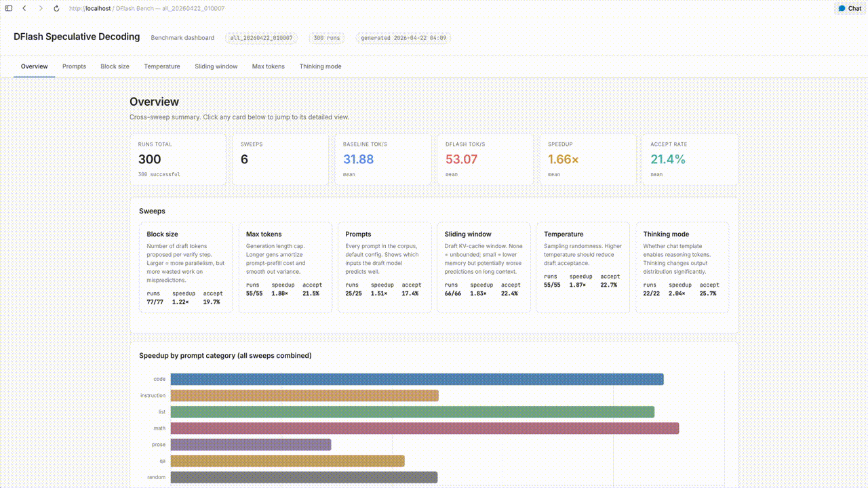Screen dimensions: 868x488
Task: Open the Max tokens tab
Action: pos(268,66)
